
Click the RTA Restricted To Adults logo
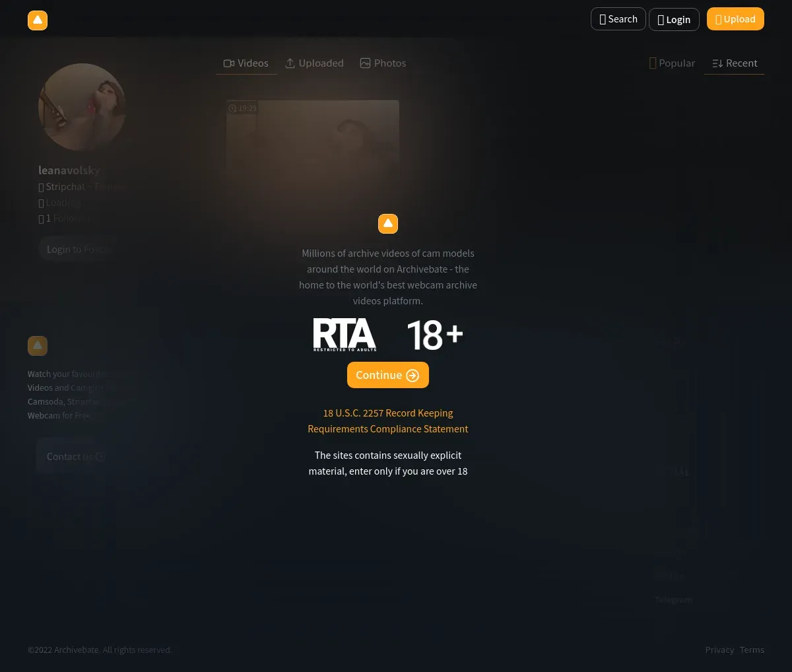pyautogui.click(x=345, y=335)
